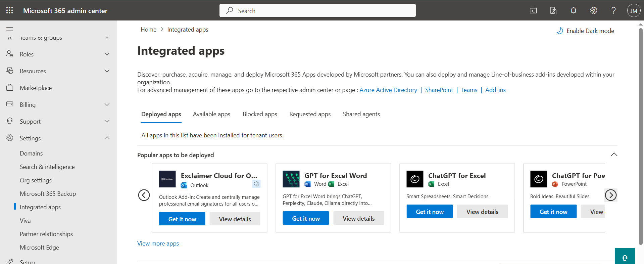Get ChatGPT for Excel now
The height and width of the screenshot is (264, 644).
coord(430,212)
